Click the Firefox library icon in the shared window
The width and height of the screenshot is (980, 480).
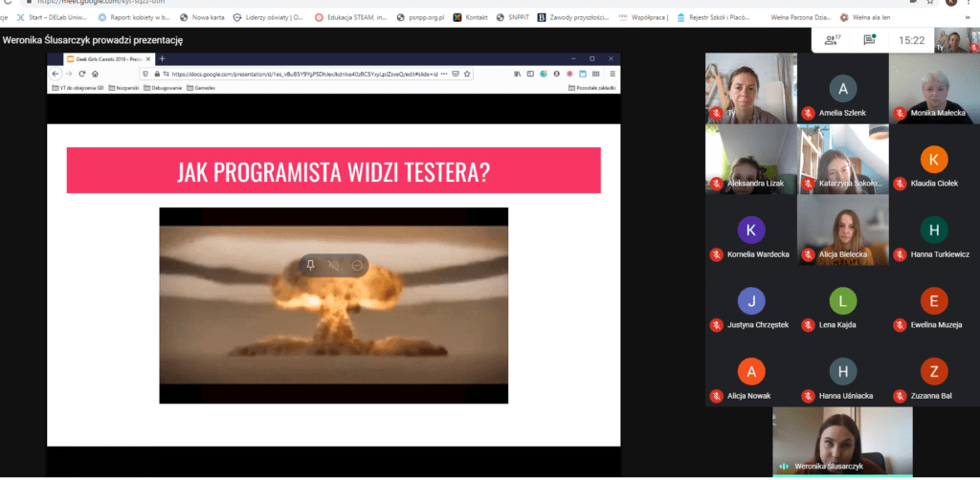pyautogui.click(x=518, y=74)
